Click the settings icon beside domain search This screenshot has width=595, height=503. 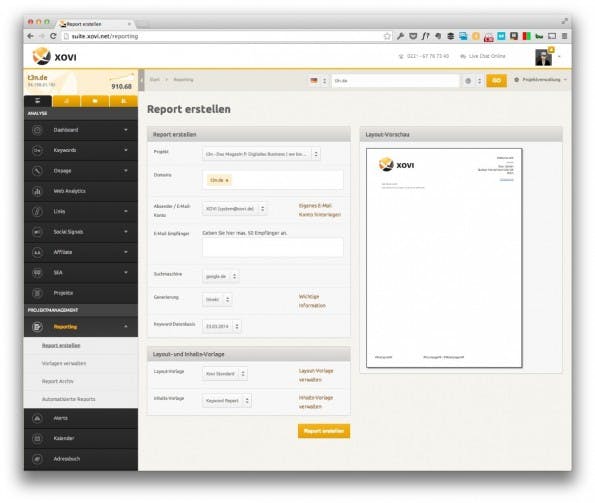[x=468, y=81]
